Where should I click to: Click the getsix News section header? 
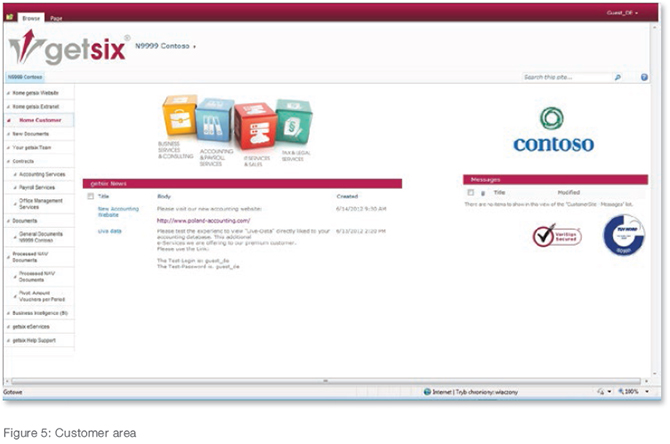(242, 184)
